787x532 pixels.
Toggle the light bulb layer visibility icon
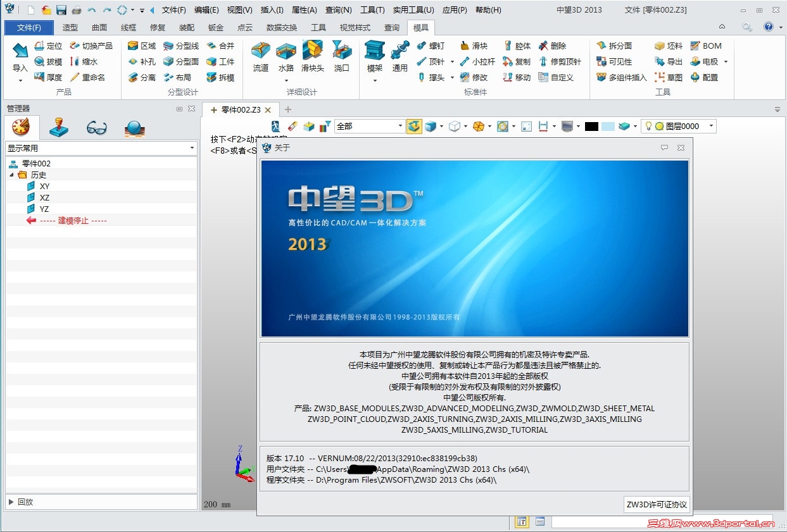pyautogui.click(x=648, y=127)
